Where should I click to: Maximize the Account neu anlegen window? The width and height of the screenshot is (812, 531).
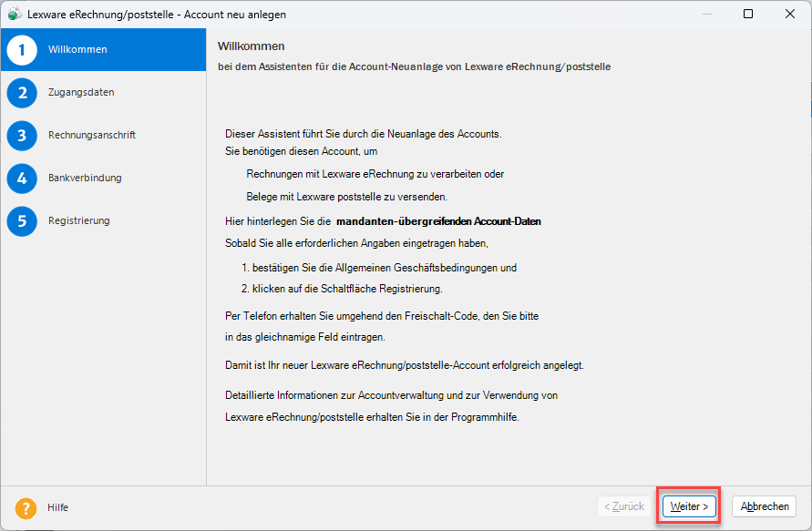748,14
